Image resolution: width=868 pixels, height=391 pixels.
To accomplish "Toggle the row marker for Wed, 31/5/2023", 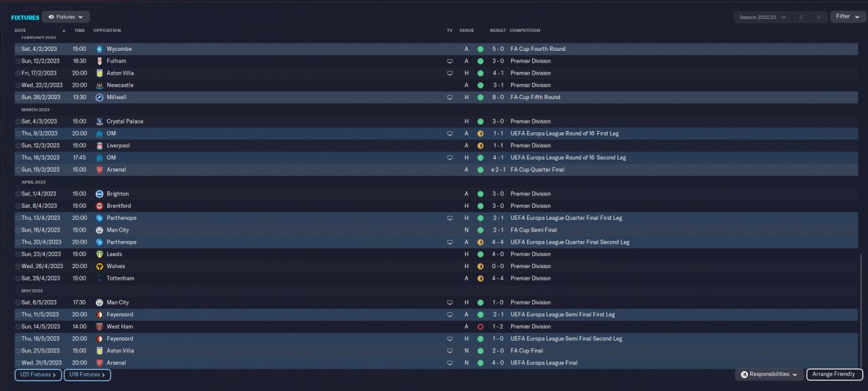I will 18,363.
